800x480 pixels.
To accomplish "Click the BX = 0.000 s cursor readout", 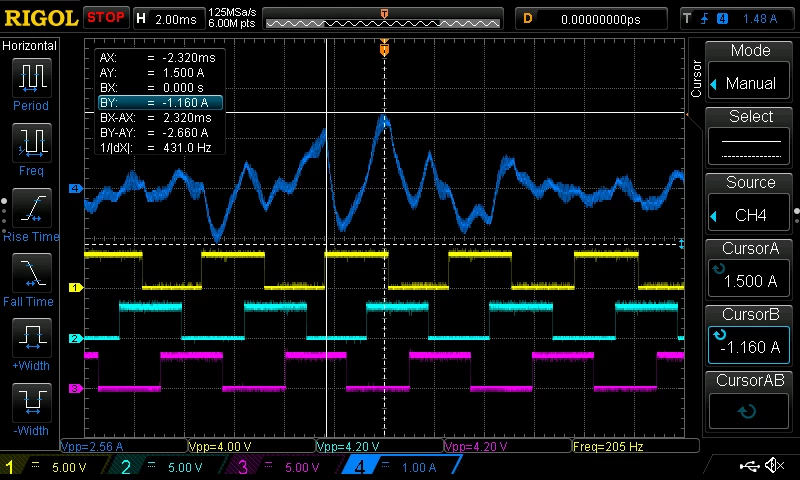I will pos(152,88).
